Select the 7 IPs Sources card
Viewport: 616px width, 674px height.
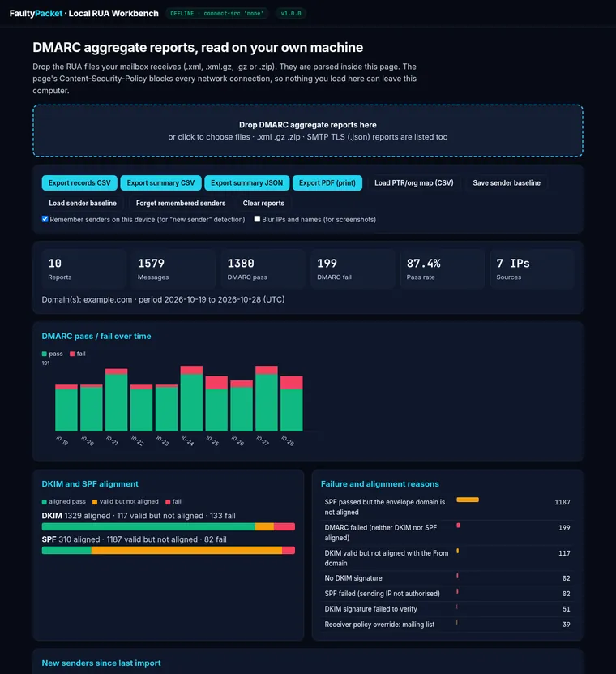tap(532, 268)
